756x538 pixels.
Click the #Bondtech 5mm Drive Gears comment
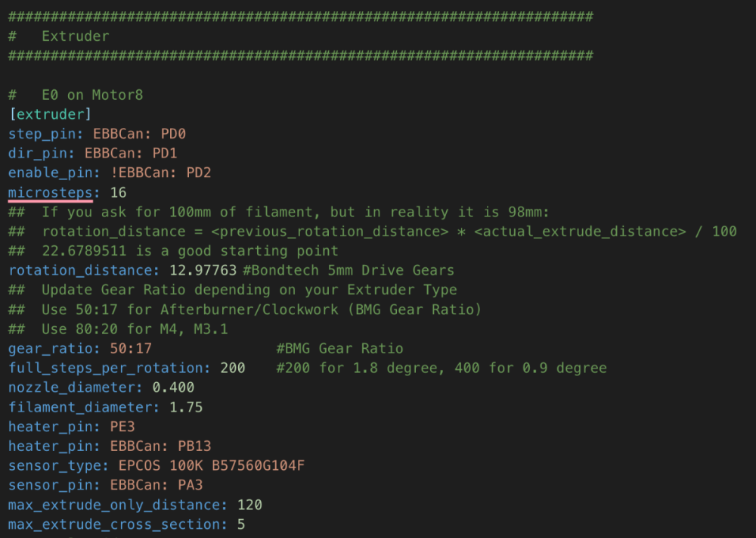point(349,270)
